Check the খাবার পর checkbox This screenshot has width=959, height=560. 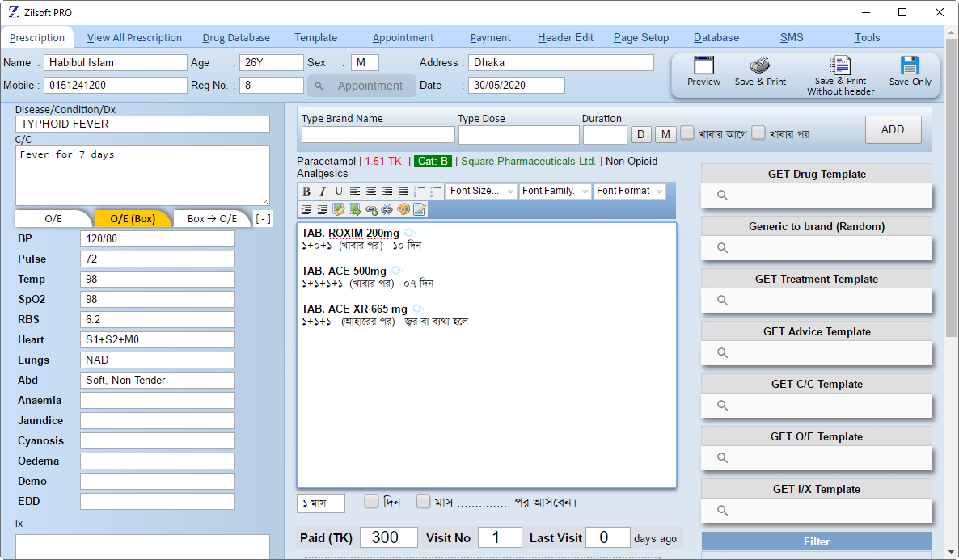click(x=758, y=133)
